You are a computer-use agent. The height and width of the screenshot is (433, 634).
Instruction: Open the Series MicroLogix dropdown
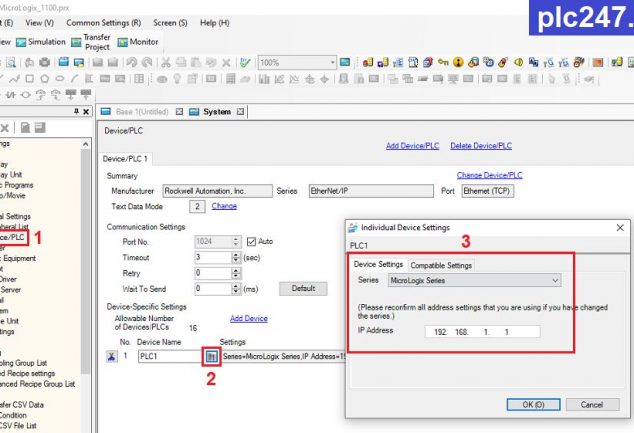pos(555,280)
